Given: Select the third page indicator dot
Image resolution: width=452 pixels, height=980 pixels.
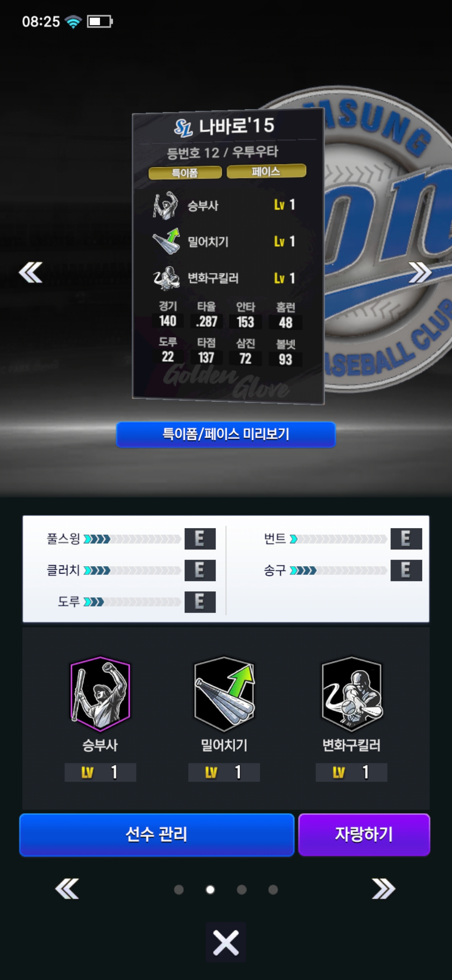Looking at the screenshot, I should [x=241, y=890].
